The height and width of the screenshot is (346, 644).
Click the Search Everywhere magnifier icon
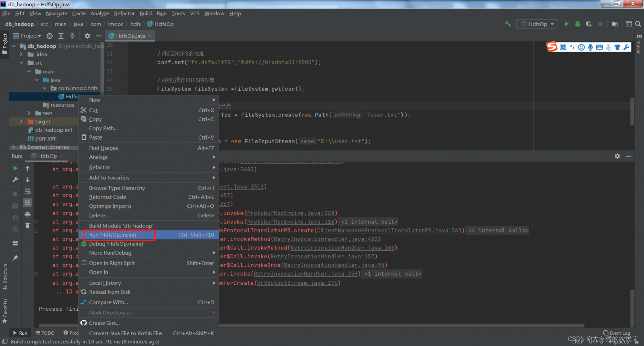(x=639, y=24)
